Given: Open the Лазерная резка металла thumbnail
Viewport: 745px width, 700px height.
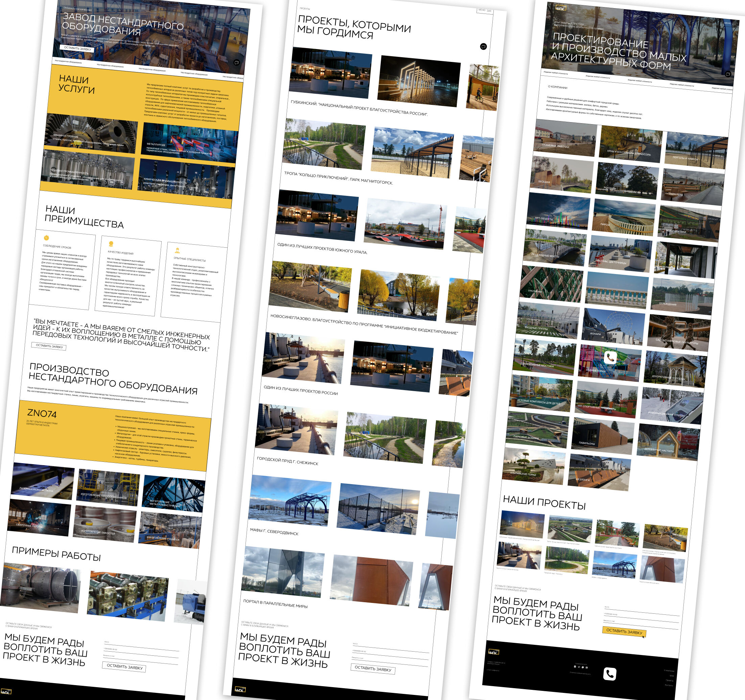Looking at the screenshot, I should [42, 481].
